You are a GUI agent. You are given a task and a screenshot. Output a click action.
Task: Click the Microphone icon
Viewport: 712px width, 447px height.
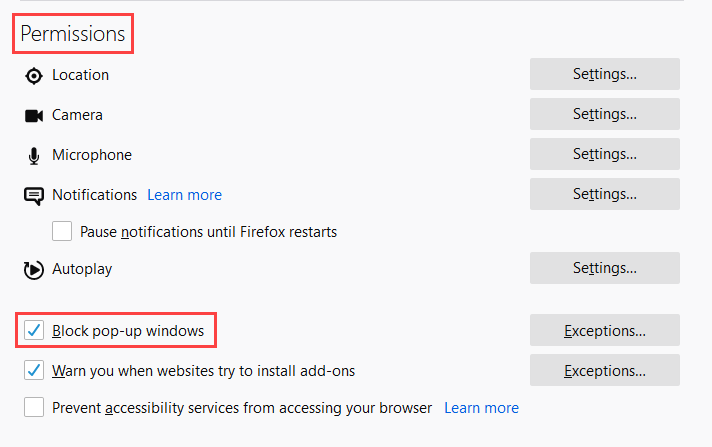(x=34, y=155)
